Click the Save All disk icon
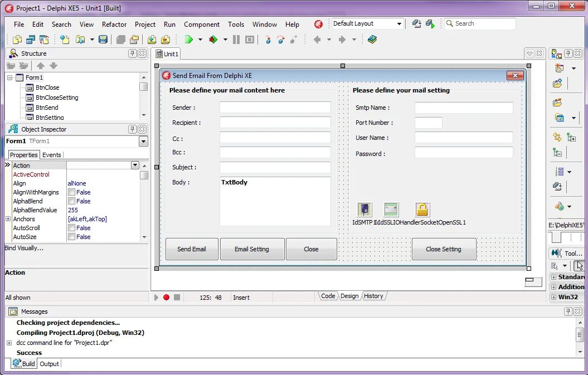 [103, 40]
